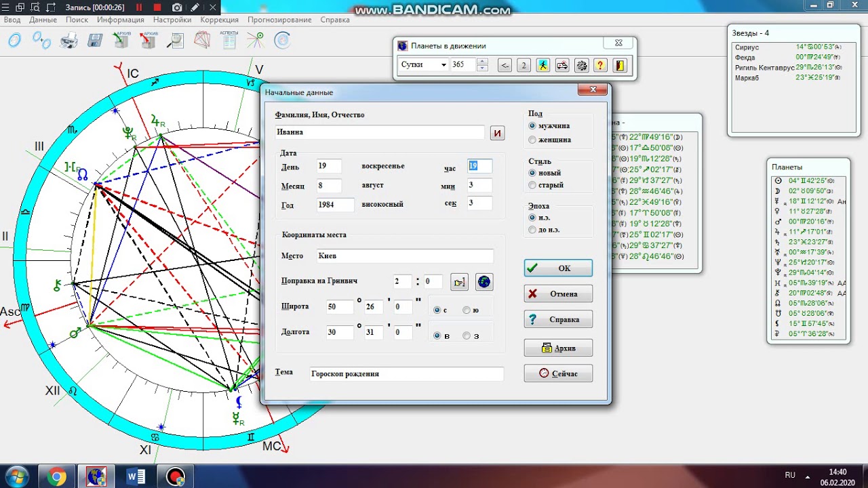The width and height of the screenshot is (868, 488).
Task: Click the globe icon next to Поправка на Гринвич
Action: (484, 282)
